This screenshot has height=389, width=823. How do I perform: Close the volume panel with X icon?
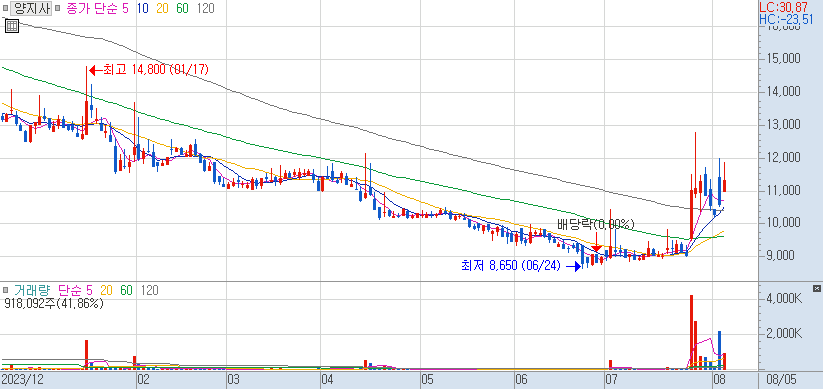[x=816, y=289]
